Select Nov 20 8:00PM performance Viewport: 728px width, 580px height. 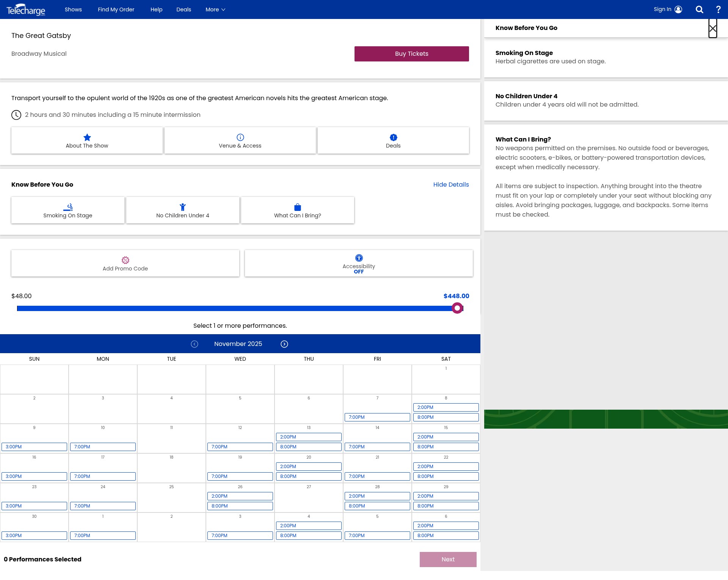309,476
